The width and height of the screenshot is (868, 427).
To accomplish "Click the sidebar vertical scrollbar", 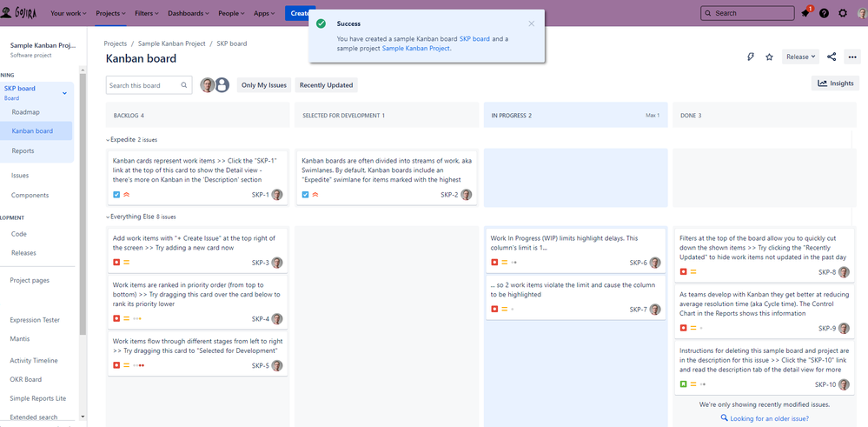I will [83, 205].
